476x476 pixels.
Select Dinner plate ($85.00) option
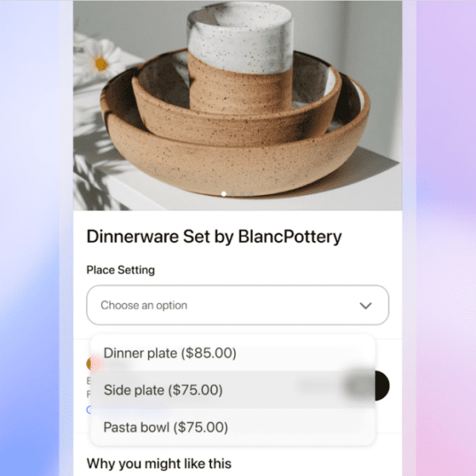point(232,353)
